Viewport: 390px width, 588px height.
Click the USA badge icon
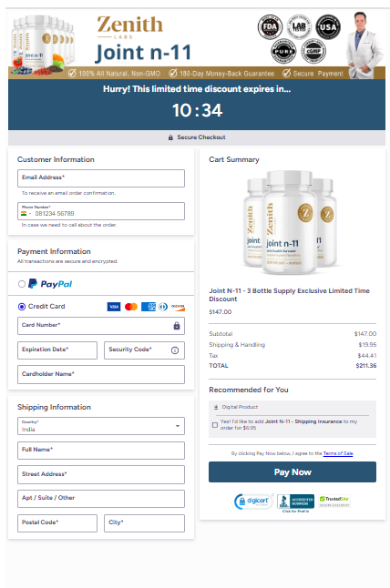tap(328, 27)
